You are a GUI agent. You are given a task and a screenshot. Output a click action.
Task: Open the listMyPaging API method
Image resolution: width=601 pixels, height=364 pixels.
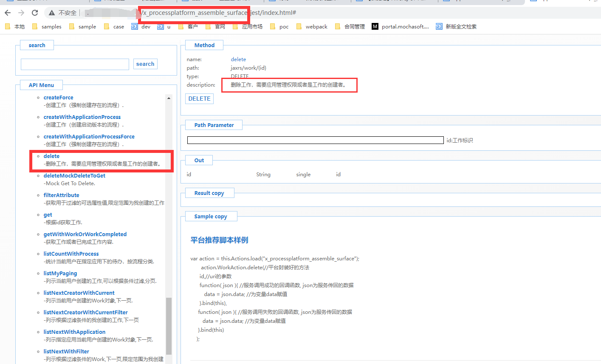tap(60, 273)
